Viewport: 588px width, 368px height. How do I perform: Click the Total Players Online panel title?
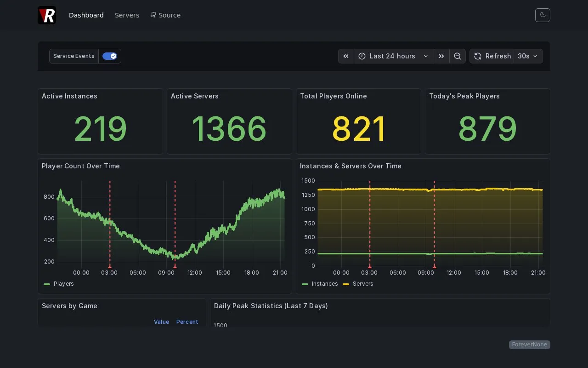[334, 96]
